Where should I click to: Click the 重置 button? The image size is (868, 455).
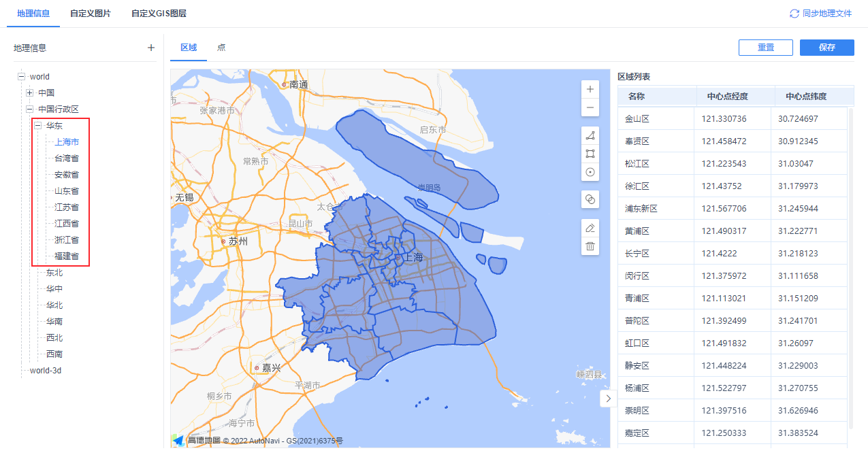[766, 48]
